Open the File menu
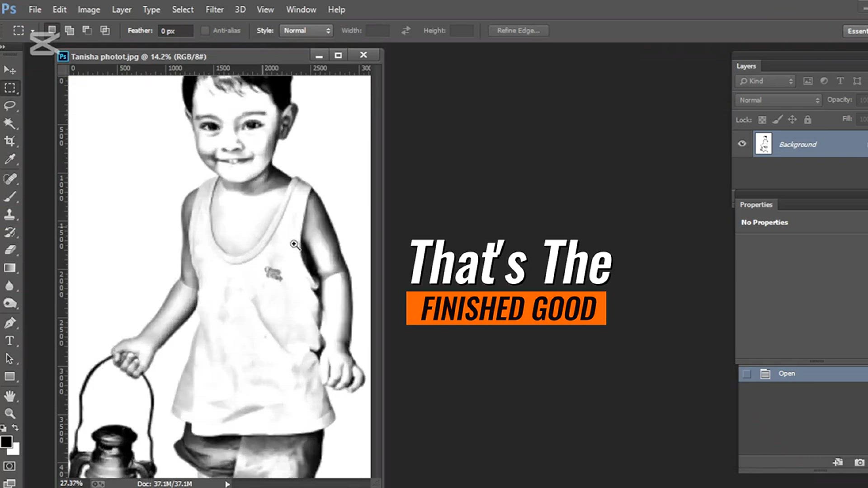 click(35, 9)
